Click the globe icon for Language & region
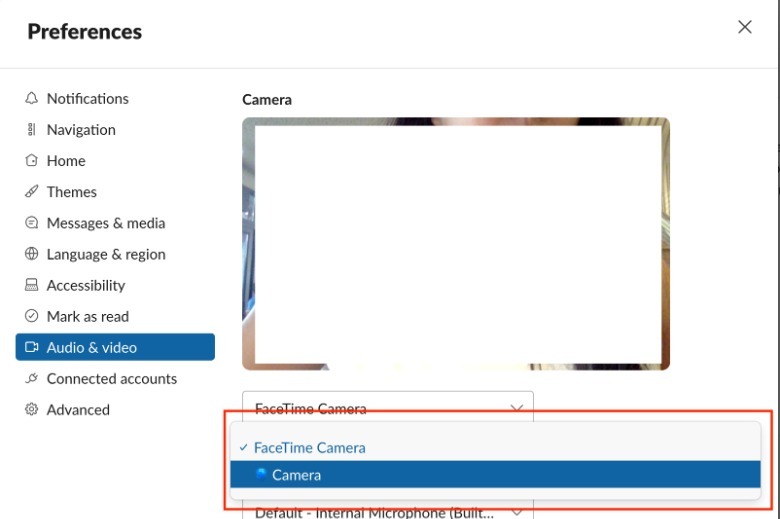Viewport: 780px width, 519px height. coord(32,254)
